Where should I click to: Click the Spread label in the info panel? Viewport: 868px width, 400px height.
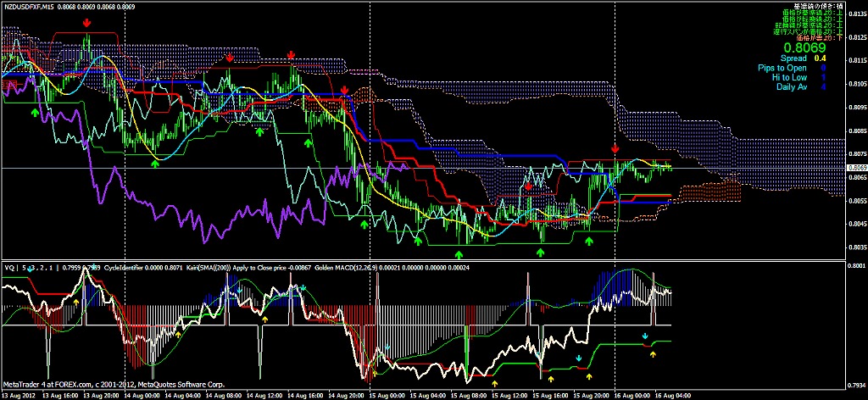click(x=792, y=58)
